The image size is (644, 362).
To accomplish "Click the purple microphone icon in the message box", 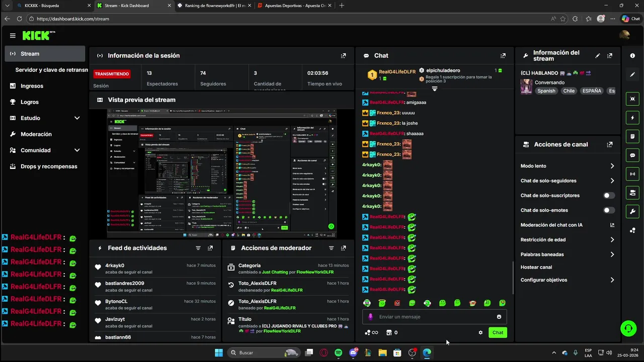I will click(371, 317).
